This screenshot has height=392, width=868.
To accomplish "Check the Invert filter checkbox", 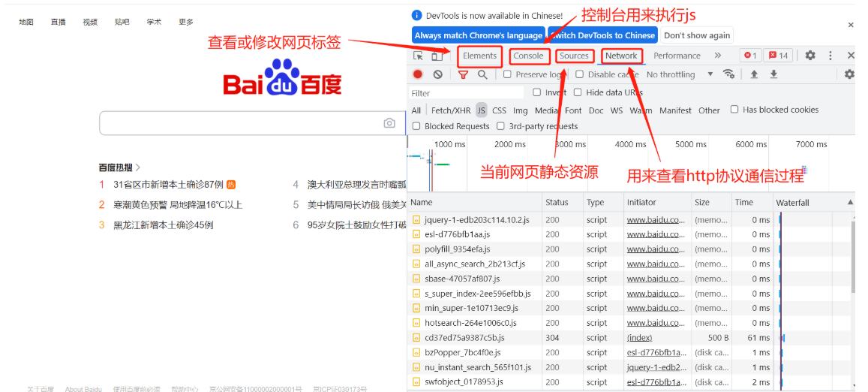I will click(536, 92).
